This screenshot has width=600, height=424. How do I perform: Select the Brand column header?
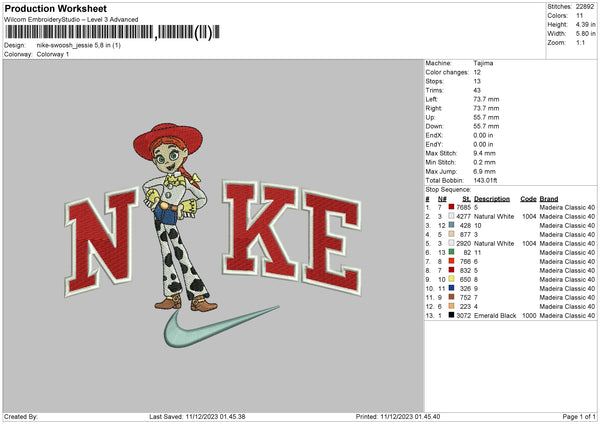549,199
